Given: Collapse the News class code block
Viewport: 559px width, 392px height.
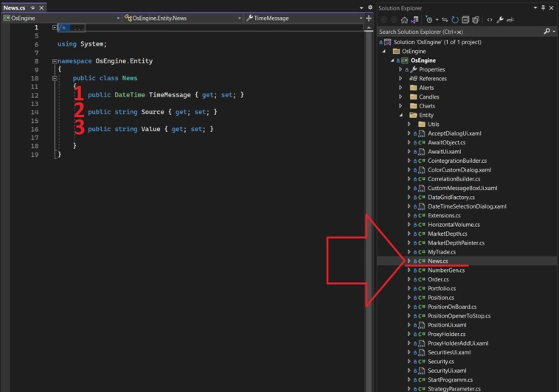Looking at the screenshot, I should tap(55, 78).
